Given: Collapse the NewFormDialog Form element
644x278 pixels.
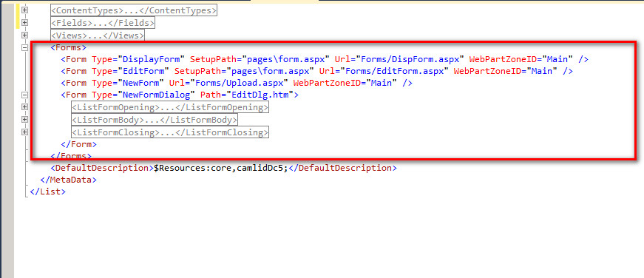Looking at the screenshot, I should (x=24, y=95).
